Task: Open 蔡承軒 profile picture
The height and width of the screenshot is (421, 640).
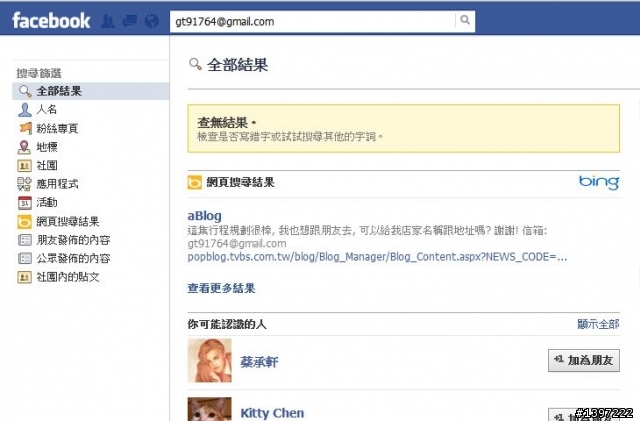Action: [x=209, y=361]
